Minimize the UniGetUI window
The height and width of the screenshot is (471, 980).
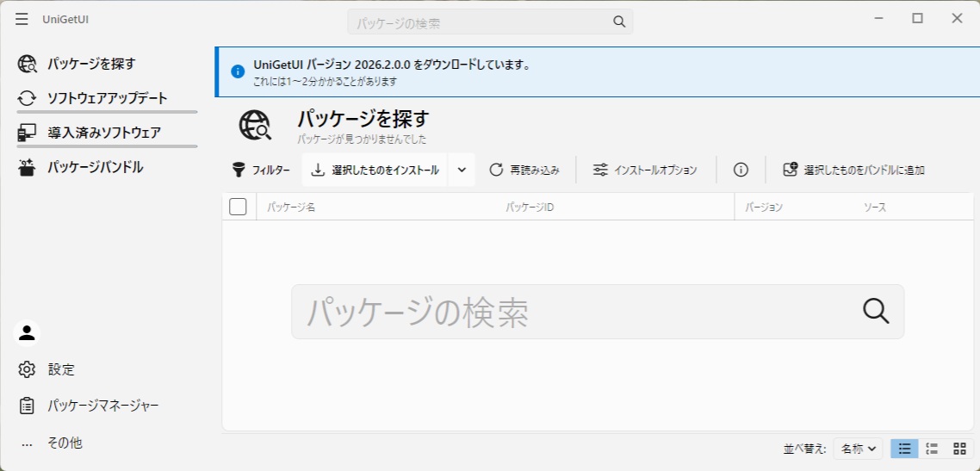(x=878, y=19)
